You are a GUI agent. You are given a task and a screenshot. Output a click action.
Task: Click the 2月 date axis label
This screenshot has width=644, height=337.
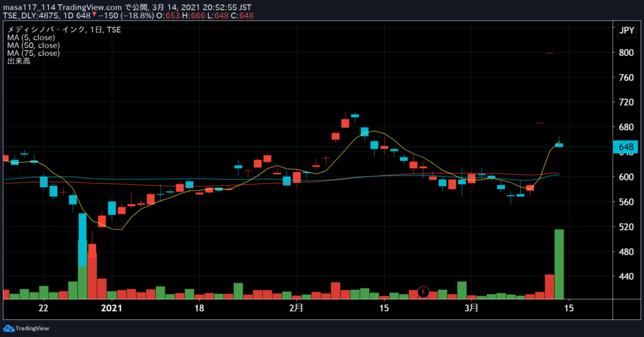(296, 308)
